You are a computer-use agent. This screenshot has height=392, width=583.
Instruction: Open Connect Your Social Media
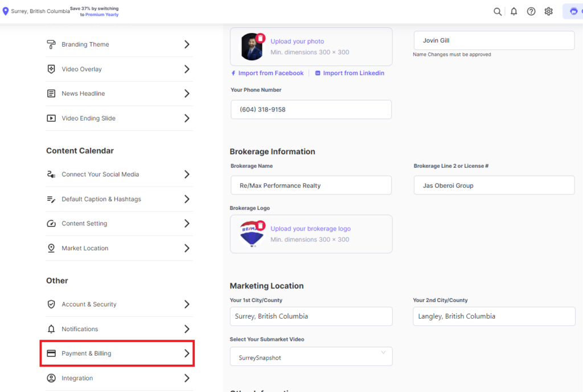[x=100, y=175]
